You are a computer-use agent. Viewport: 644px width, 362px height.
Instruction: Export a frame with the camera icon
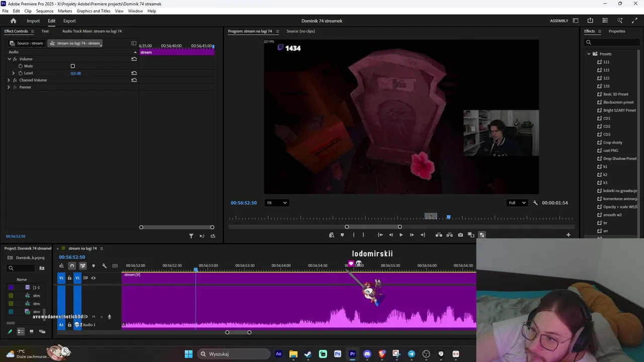tap(460, 235)
